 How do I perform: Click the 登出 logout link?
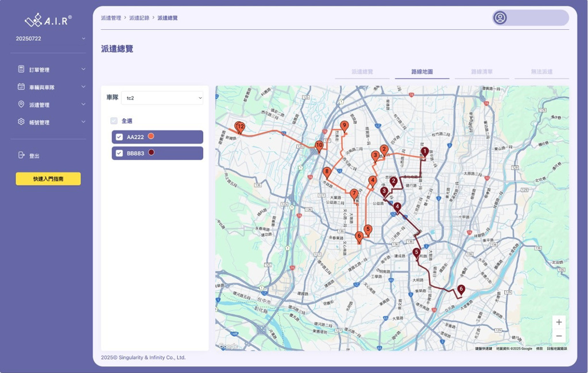pos(34,156)
